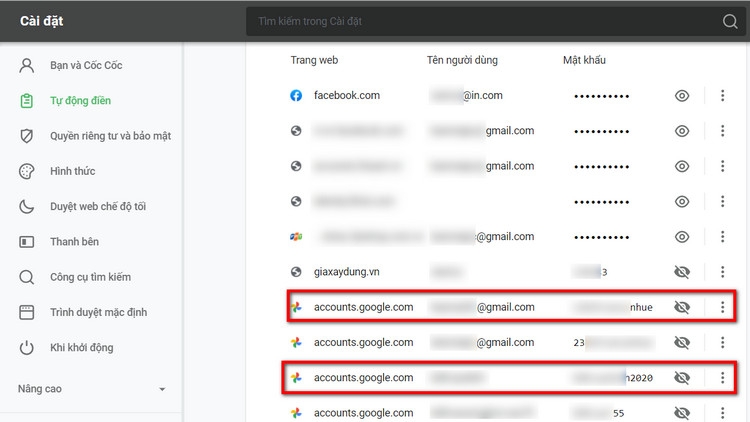Click Google icon in the '23' password row
Image resolution: width=750 pixels, height=422 pixels.
pos(296,343)
